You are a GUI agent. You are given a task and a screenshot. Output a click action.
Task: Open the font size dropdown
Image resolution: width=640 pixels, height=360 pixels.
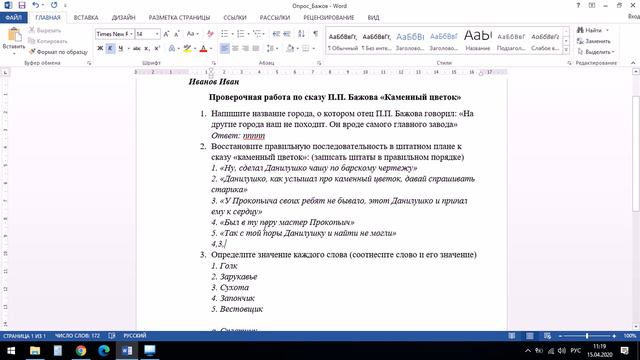[157, 34]
